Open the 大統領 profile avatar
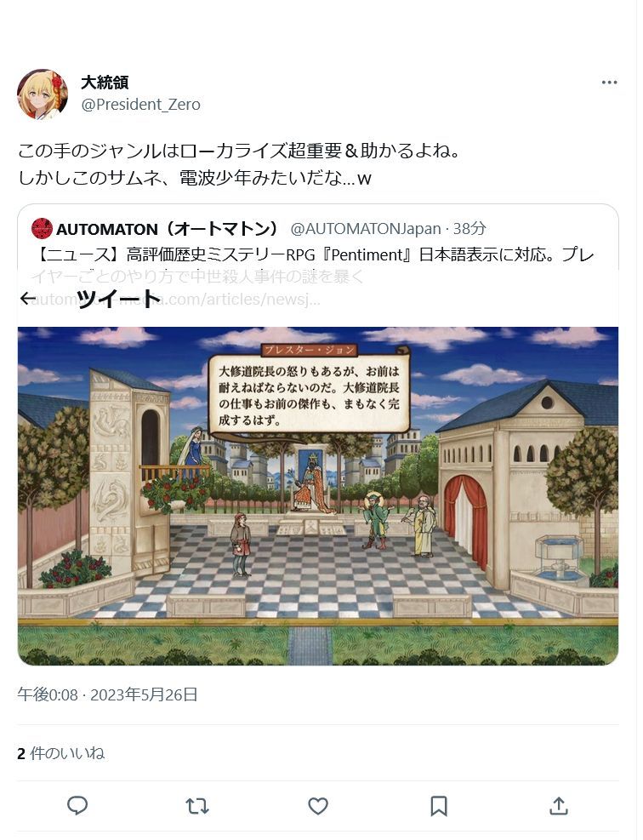The width and height of the screenshot is (643, 840). (x=43, y=94)
